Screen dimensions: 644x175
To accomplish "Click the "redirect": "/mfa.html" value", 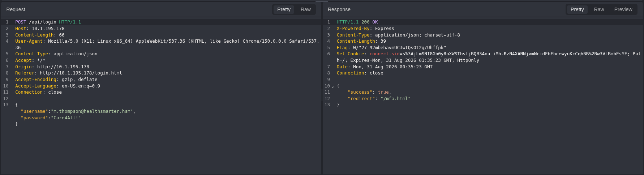I will coord(395,99).
